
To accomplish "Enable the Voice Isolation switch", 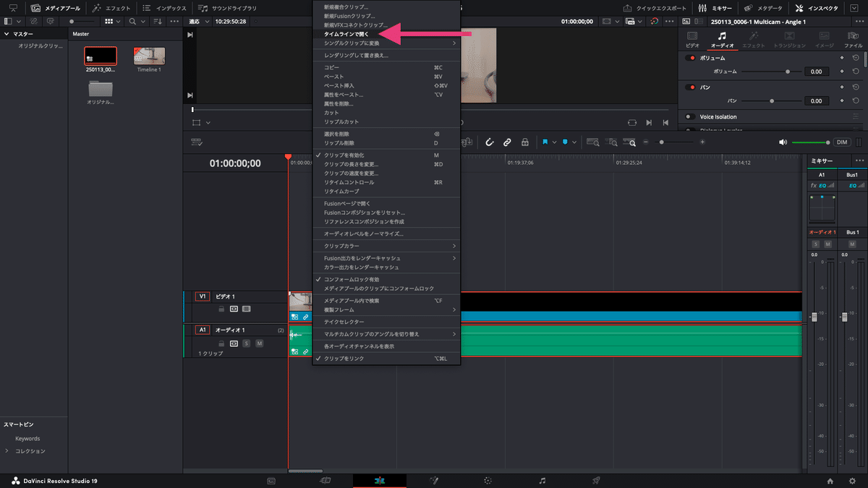I will [690, 116].
